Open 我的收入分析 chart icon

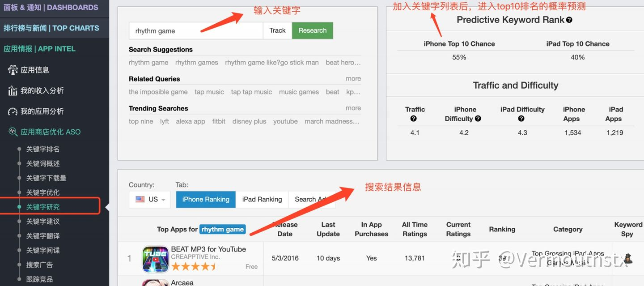pyautogui.click(x=13, y=91)
